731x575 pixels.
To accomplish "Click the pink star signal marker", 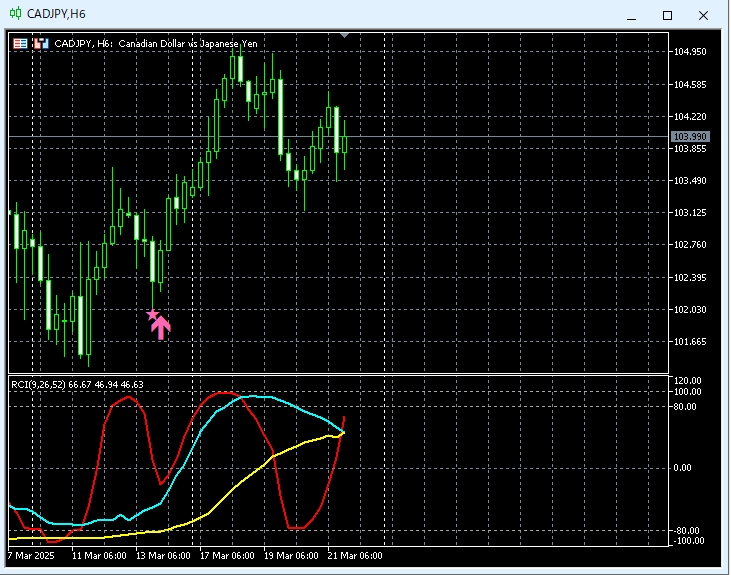I will click(x=152, y=315).
